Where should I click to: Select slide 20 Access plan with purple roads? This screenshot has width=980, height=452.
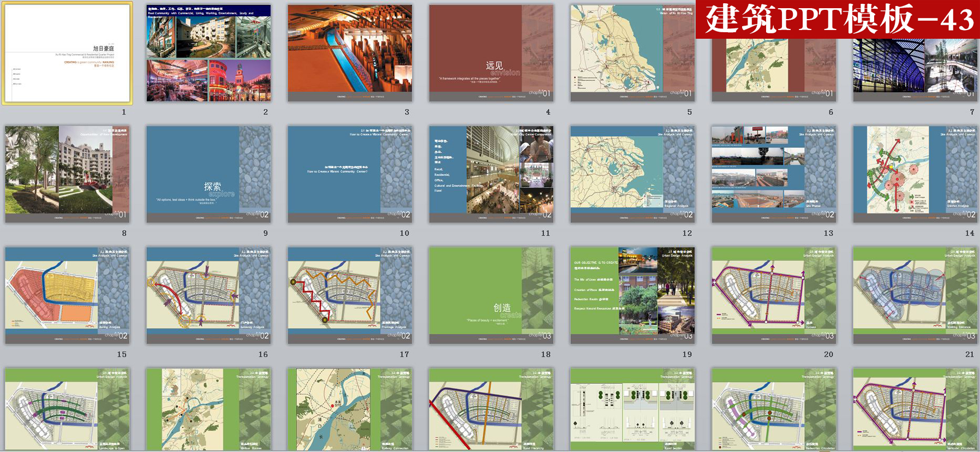(774, 295)
